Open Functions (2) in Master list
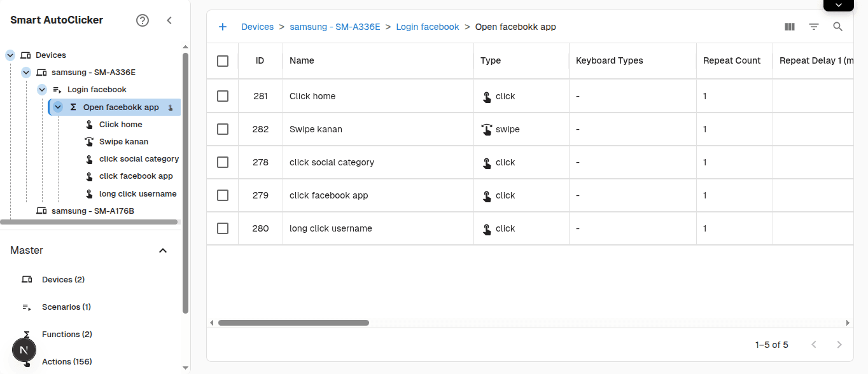Screen dimensions: 868x374 tap(67, 335)
